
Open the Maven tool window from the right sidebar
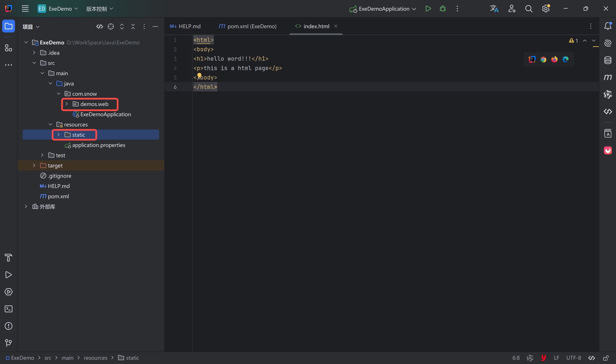tap(608, 77)
